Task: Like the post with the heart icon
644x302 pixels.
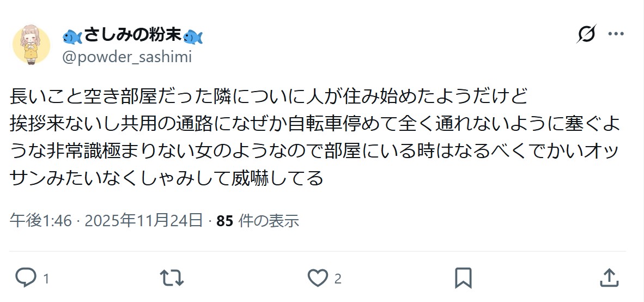Action: click(317, 278)
